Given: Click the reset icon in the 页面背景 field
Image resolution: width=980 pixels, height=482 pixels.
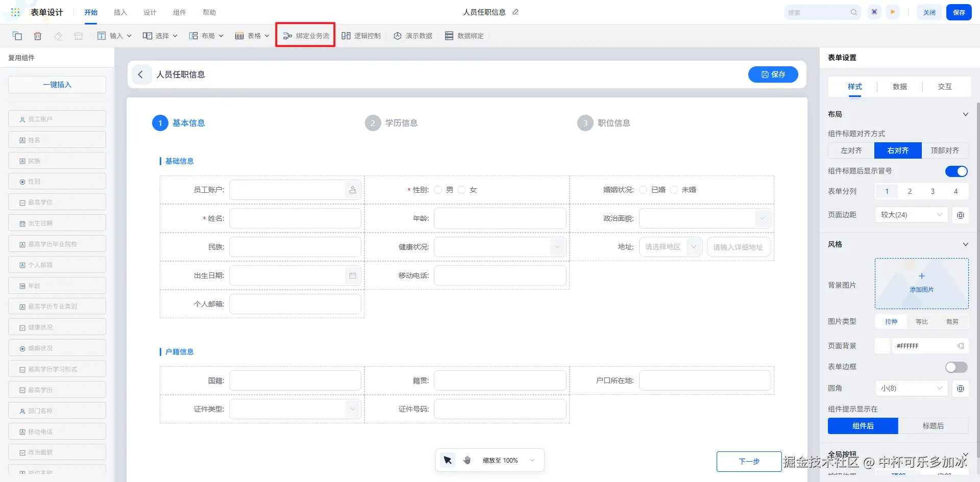Looking at the screenshot, I should 961,346.
